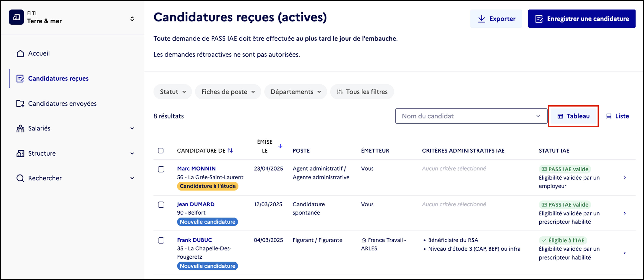Viewport: 644px width, 280px height.
Task: Go to Accueil in the sidebar
Action: tap(39, 53)
